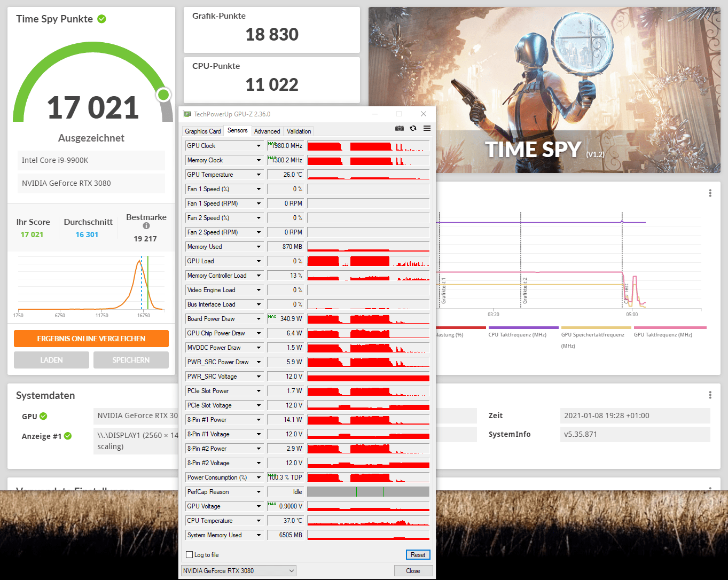Image resolution: width=728 pixels, height=580 pixels.
Task: Expand the Memory Used sensor dropdown
Action: click(x=259, y=247)
